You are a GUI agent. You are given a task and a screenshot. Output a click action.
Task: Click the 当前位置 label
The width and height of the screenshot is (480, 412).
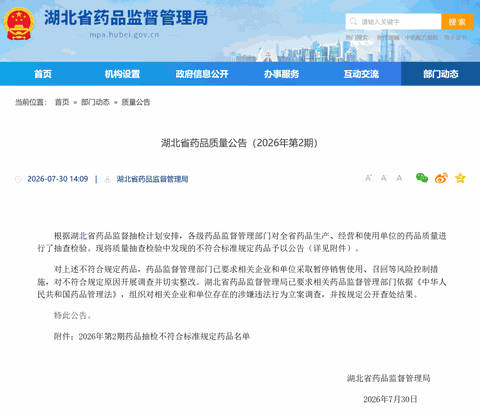pyautogui.click(x=31, y=102)
